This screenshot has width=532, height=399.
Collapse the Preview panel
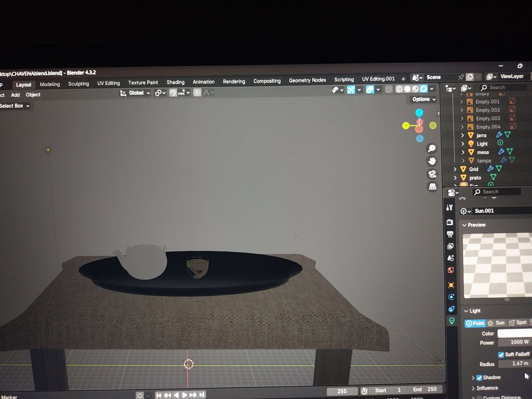(464, 225)
